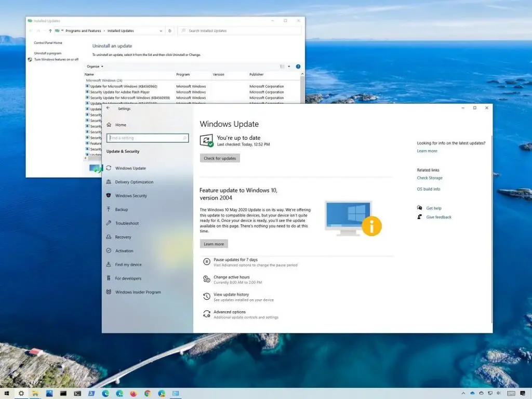Click the OS build info link
532x399 pixels.
tap(428, 189)
